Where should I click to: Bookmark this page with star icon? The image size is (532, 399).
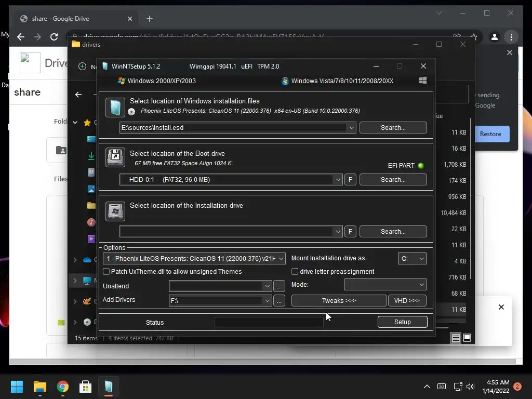[x=474, y=37]
